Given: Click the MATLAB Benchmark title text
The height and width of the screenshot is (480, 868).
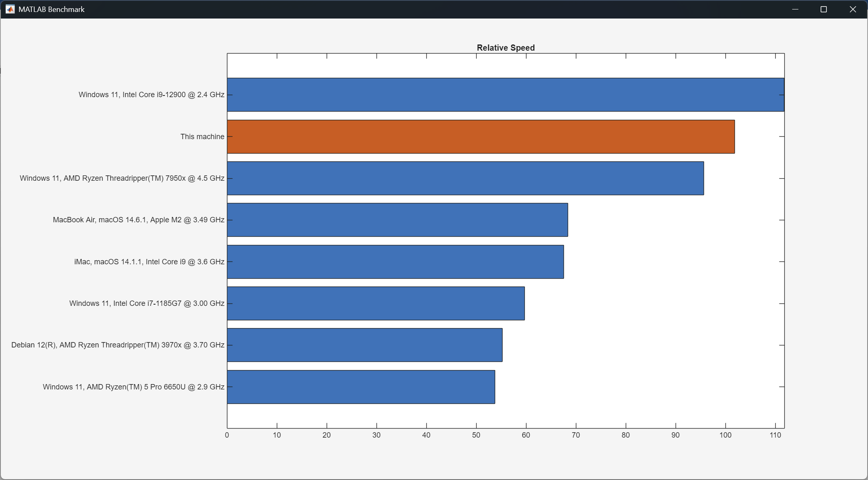Looking at the screenshot, I should click(x=51, y=9).
